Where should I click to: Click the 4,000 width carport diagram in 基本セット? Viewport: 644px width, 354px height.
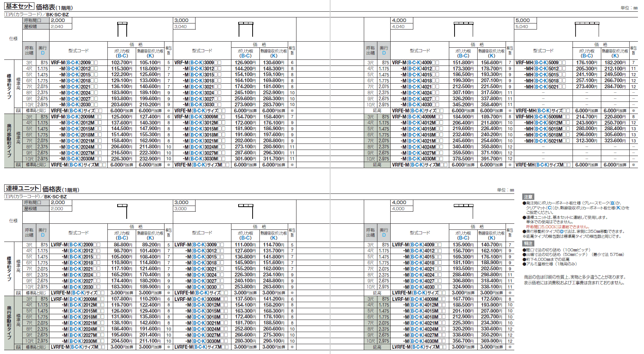click(463, 29)
